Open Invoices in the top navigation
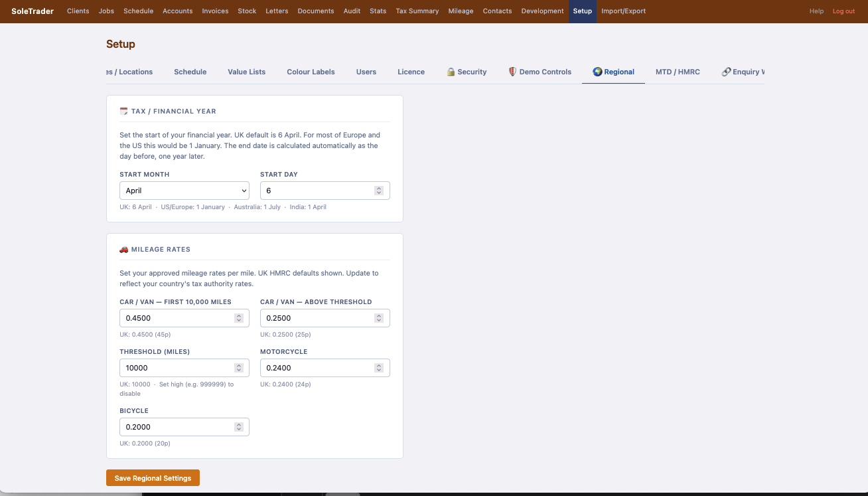The height and width of the screenshot is (496, 868). pos(215,11)
